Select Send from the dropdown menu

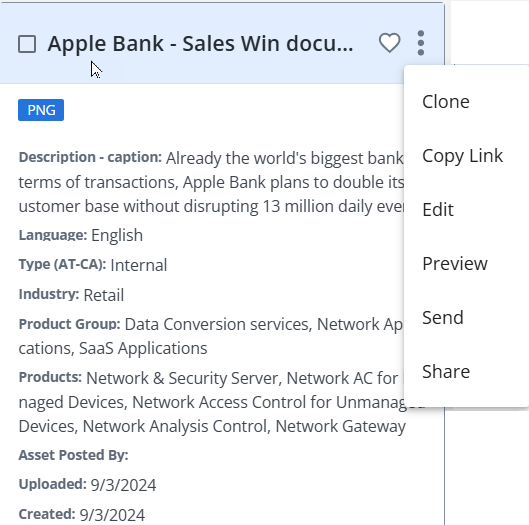[443, 317]
